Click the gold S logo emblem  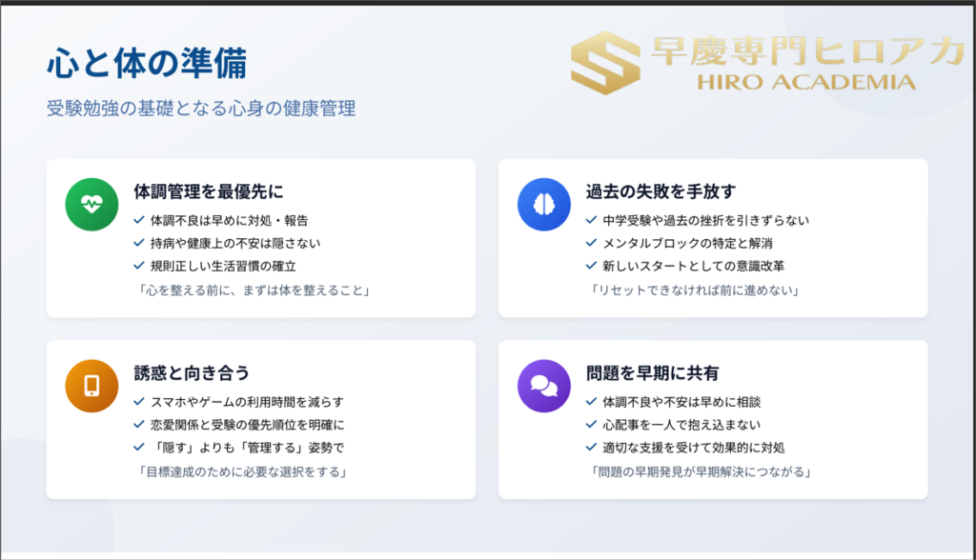tap(606, 66)
